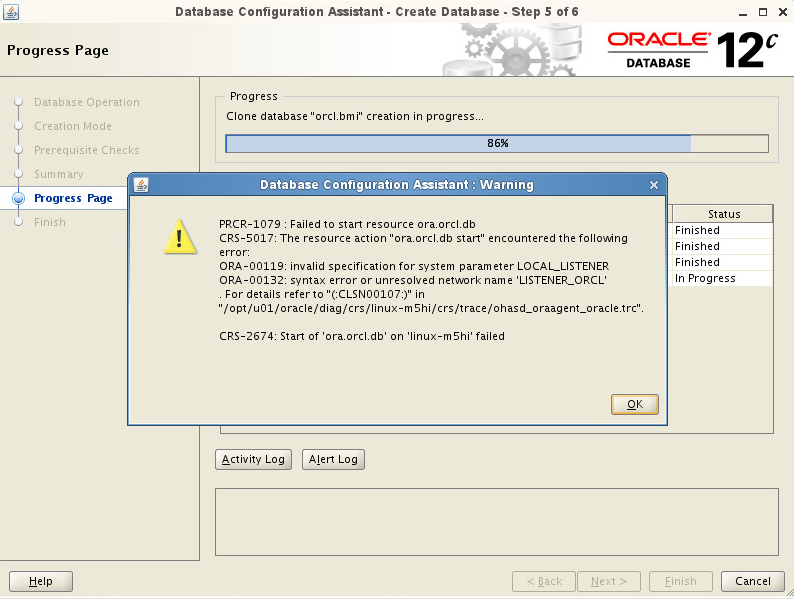Click the Status column header
This screenshot has height=599, width=794.
(723, 214)
